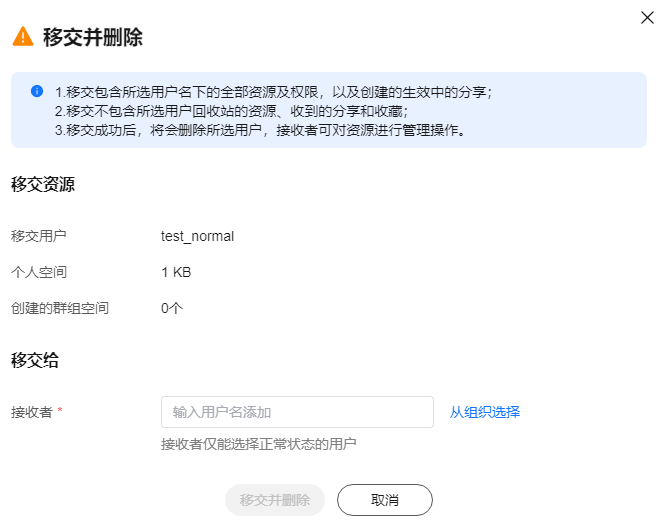Click the 移交资源 section heading
668x520 pixels.
coord(43,184)
